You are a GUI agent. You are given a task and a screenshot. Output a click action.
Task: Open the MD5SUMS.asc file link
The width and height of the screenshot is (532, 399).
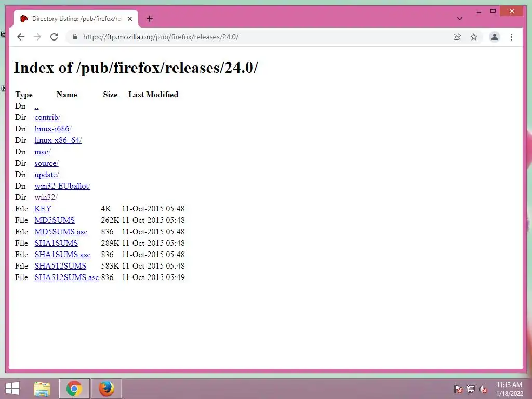61,232
